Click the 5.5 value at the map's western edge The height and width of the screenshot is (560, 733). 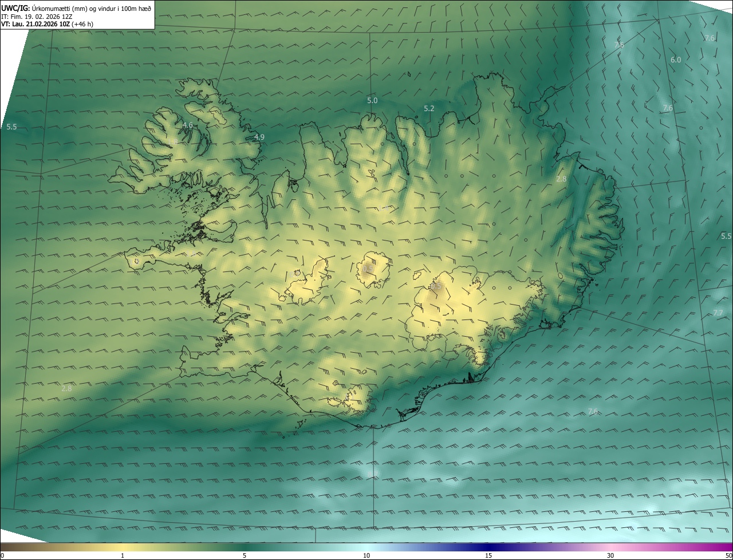pyautogui.click(x=11, y=127)
